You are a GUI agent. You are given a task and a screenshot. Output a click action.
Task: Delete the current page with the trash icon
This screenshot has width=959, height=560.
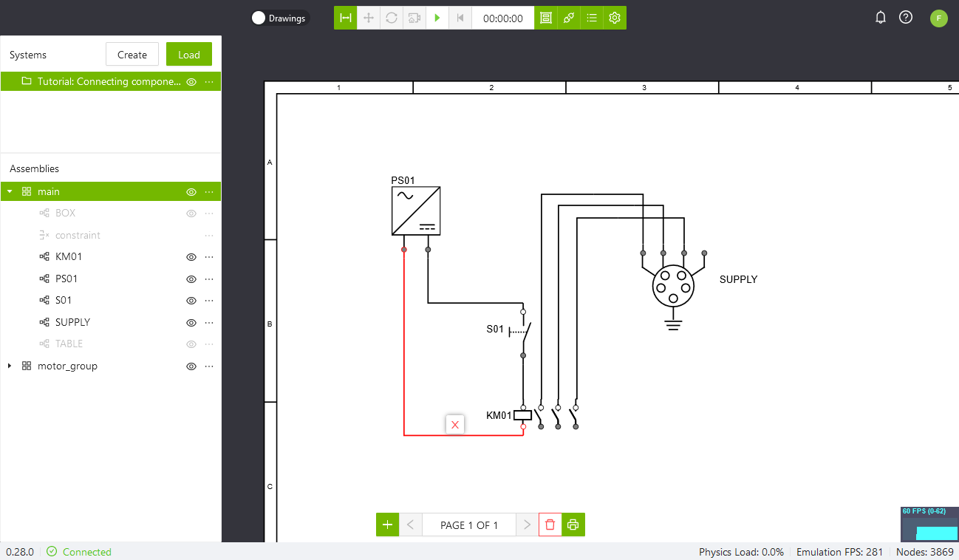550,525
